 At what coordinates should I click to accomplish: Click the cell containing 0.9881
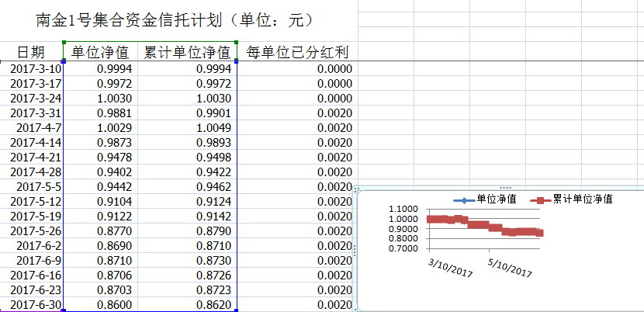101,113
